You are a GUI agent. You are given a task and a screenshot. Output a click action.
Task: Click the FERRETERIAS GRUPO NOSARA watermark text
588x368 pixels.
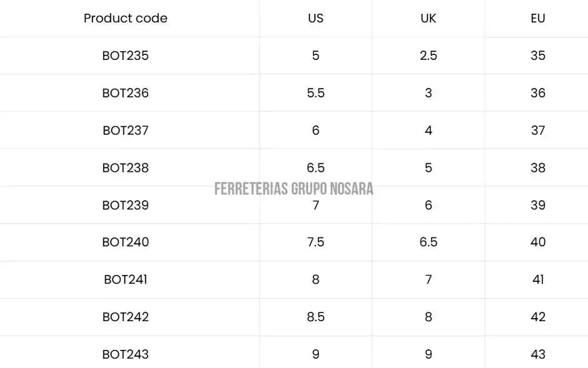click(293, 189)
